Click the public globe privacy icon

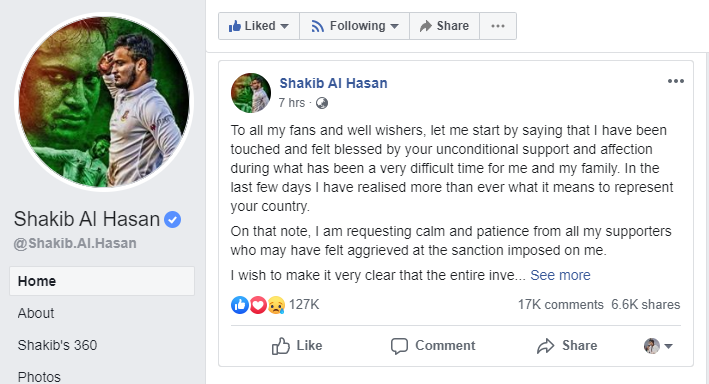pyautogui.click(x=321, y=104)
